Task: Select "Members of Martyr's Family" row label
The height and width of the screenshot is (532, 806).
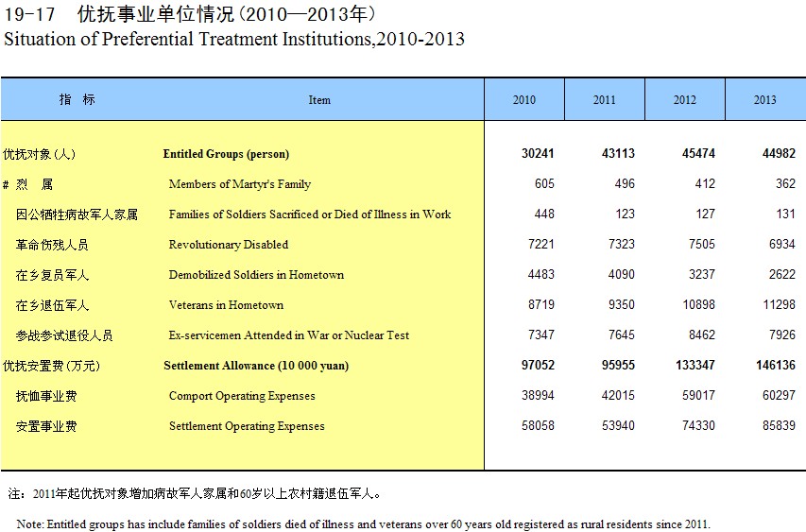Action: [x=239, y=184]
